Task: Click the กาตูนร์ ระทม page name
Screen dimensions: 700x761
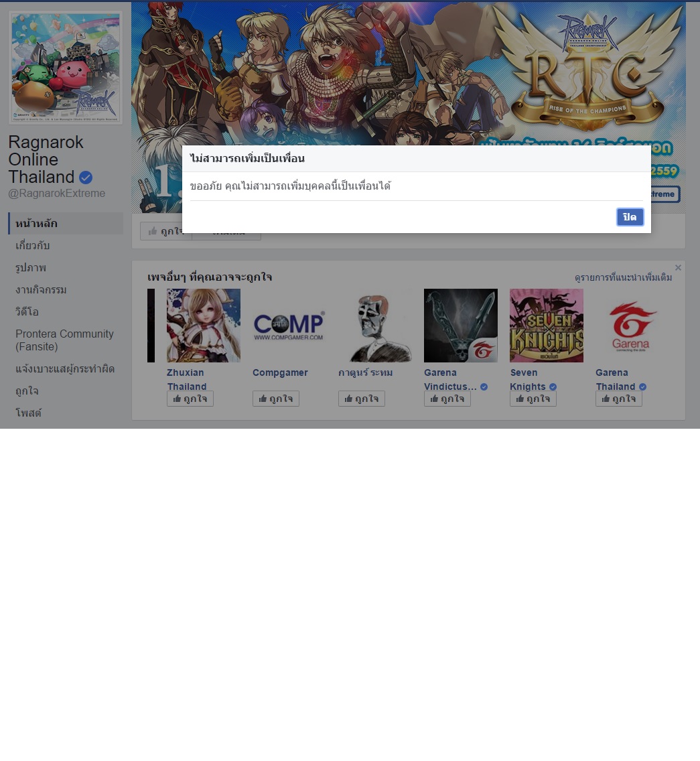Action: 366,372
